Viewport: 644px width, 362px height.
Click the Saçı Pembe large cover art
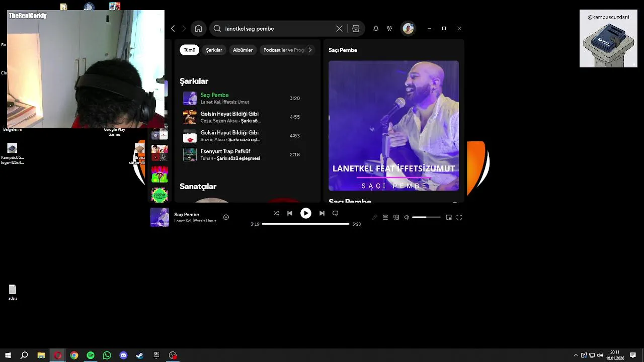pos(393,126)
